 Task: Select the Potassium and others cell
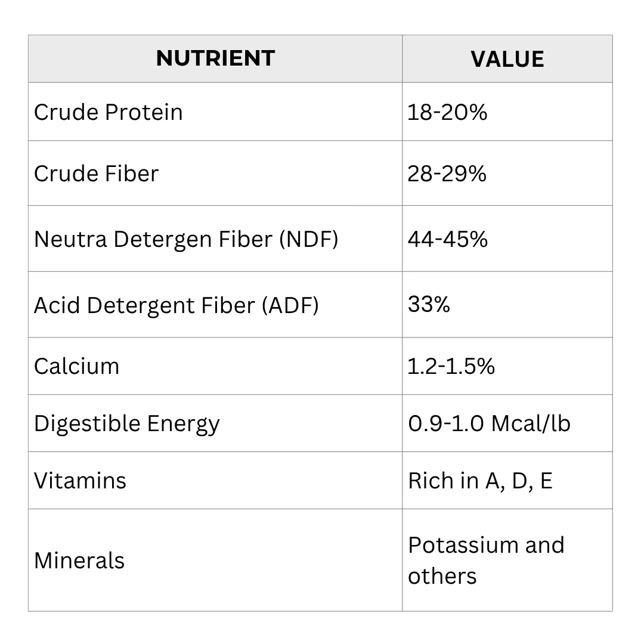[x=507, y=560]
